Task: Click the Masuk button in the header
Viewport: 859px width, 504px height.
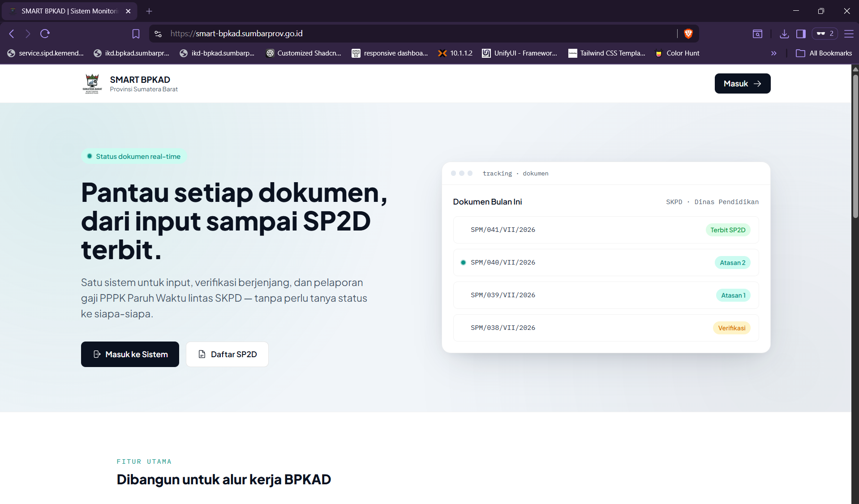Action: point(743,84)
